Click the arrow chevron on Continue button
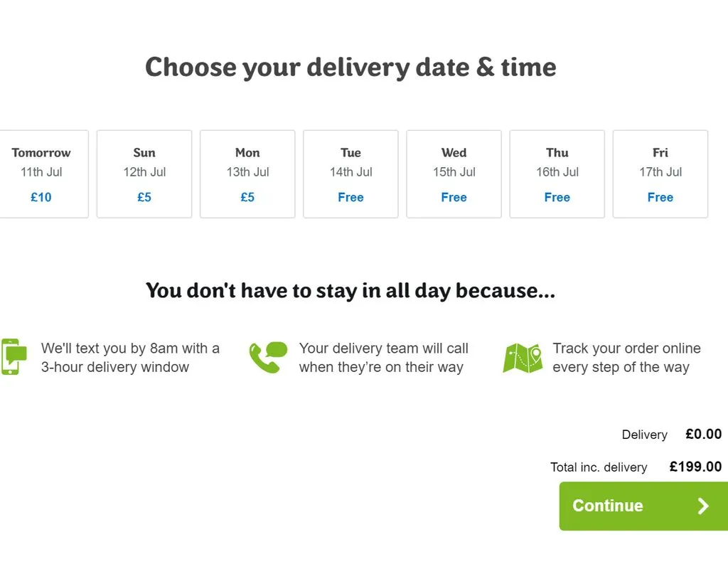Image resolution: width=728 pixels, height=569 pixels. pyautogui.click(x=703, y=506)
